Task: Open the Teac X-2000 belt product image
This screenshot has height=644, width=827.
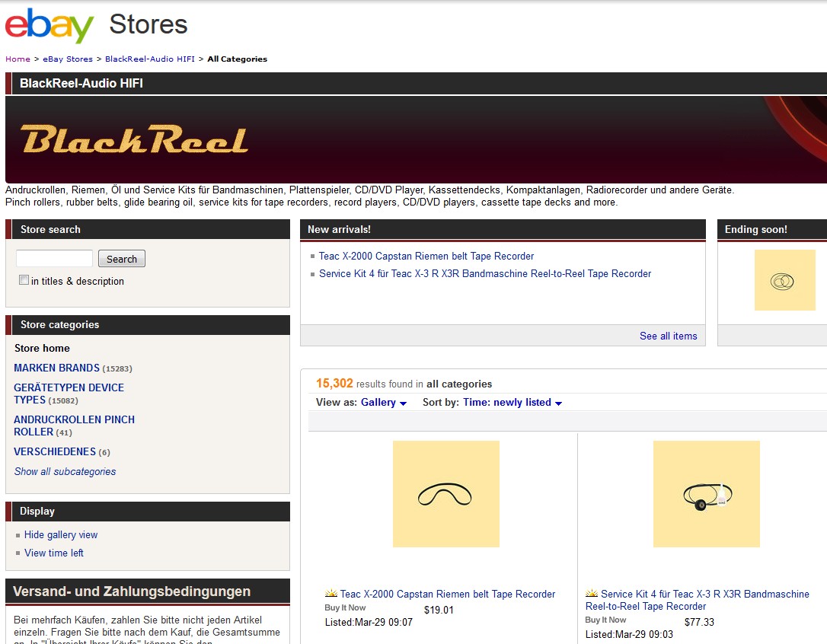Action: click(445, 494)
